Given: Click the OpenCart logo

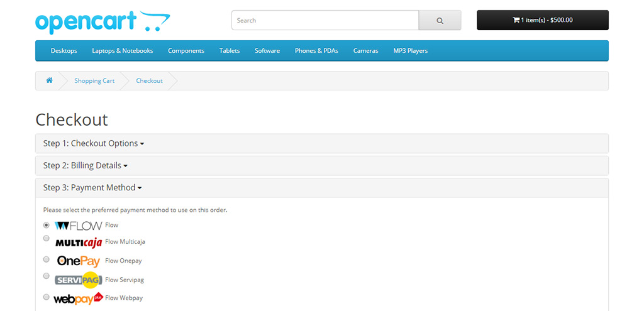Looking at the screenshot, I should [103, 22].
